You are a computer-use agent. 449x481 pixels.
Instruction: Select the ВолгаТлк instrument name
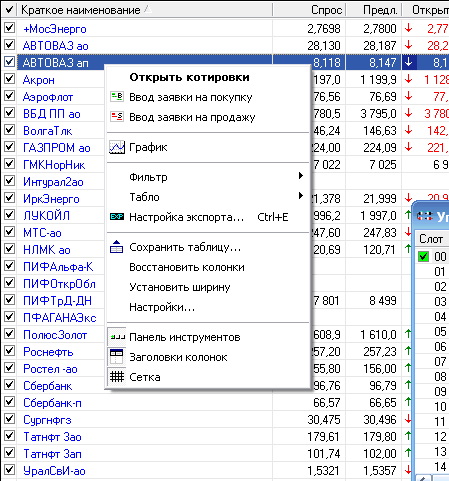47,131
